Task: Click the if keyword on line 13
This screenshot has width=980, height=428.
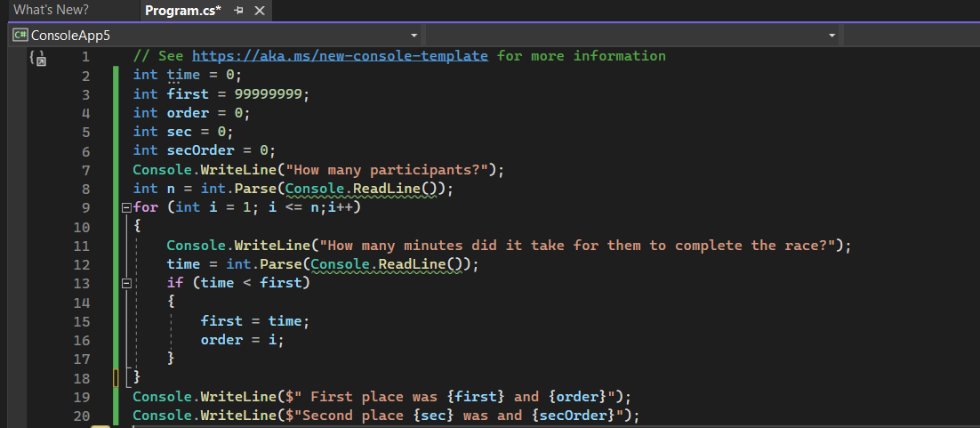Action: pos(175,283)
